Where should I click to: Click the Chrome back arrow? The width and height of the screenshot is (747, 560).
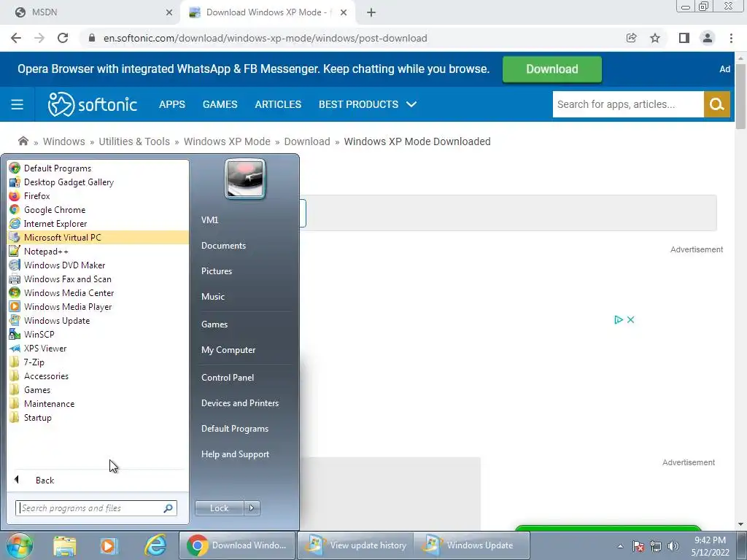(16, 38)
